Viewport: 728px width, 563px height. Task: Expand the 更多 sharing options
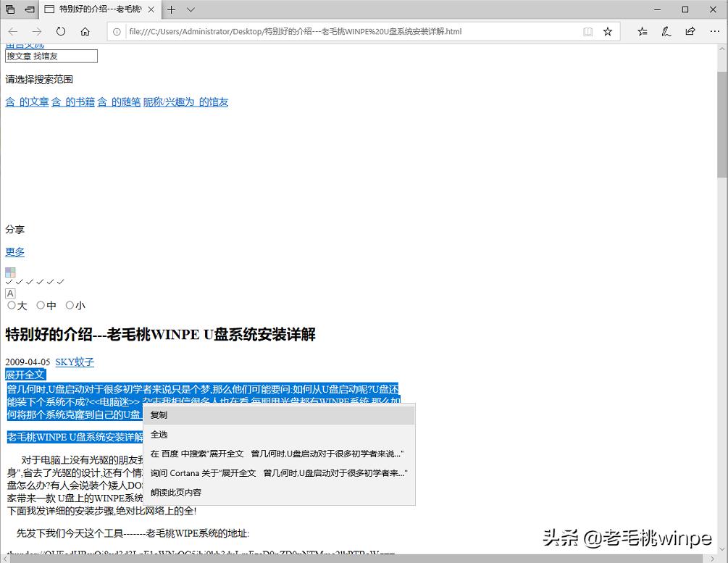(x=14, y=252)
